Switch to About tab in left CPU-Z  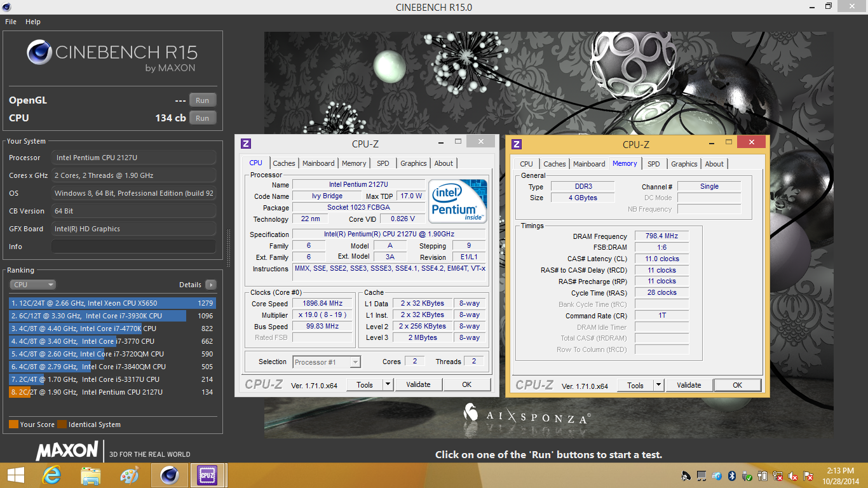[x=444, y=163]
